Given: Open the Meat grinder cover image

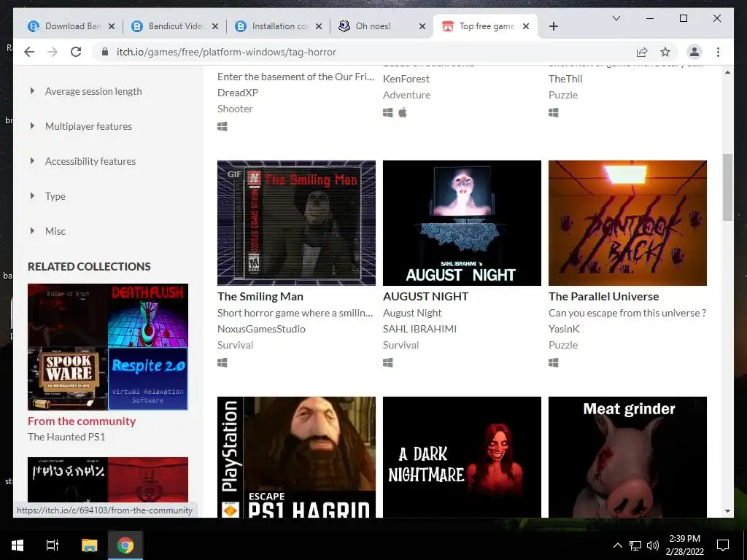Looking at the screenshot, I should (x=627, y=457).
